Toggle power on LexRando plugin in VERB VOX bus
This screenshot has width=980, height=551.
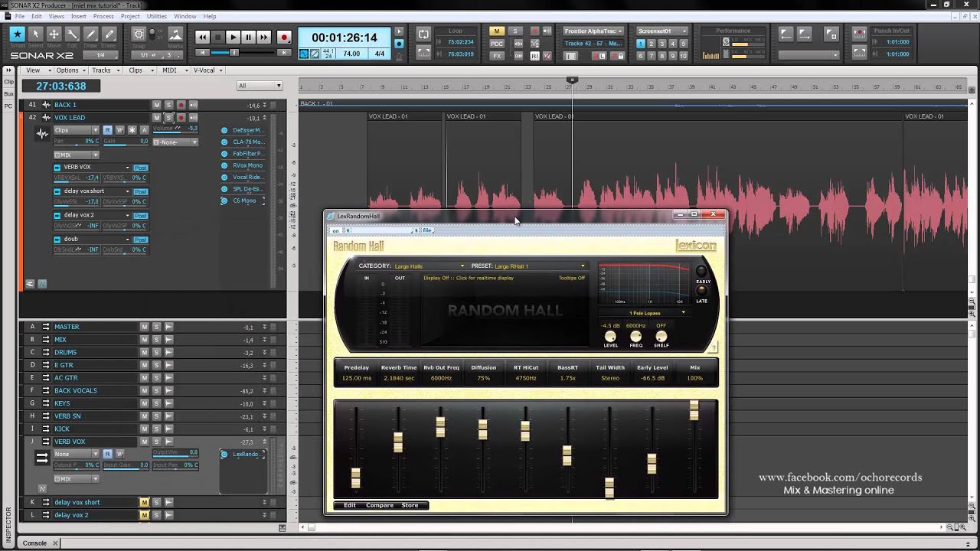[x=224, y=455]
